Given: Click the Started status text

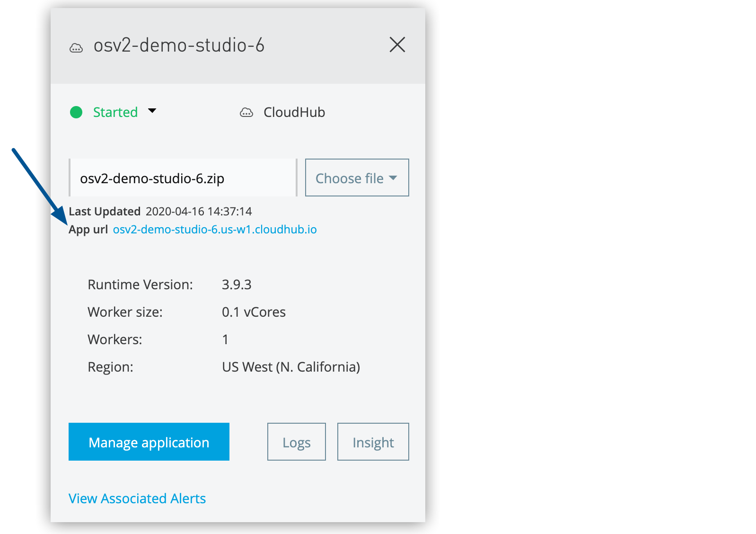Looking at the screenshot, I should pos(115,112).
